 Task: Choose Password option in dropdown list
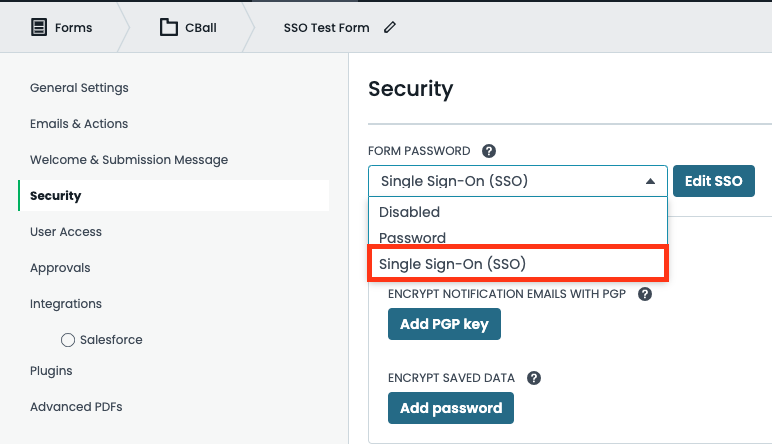[x=413, y=238]
